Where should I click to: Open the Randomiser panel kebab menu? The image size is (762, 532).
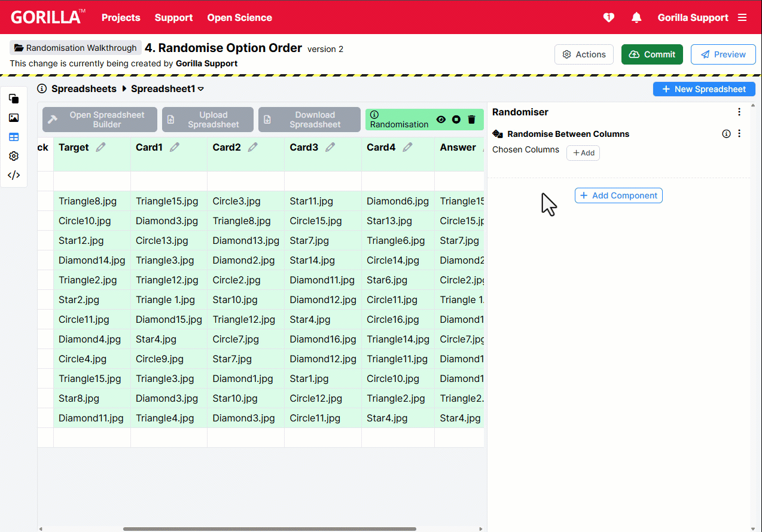[x=739, y=112]
